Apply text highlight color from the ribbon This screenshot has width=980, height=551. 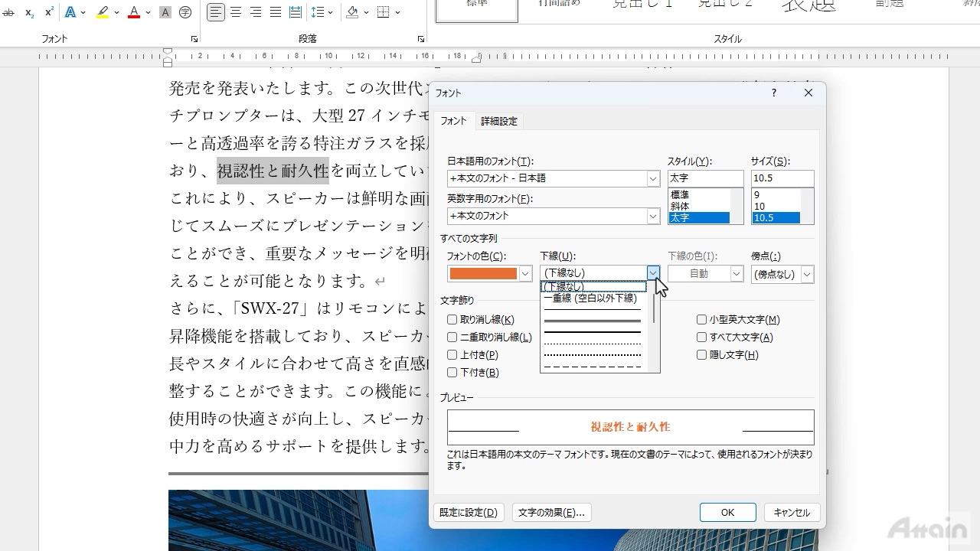[x=103, y=12]
